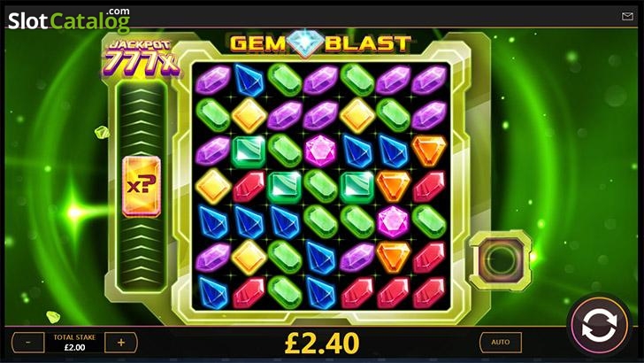644x363 pixels.
Task: Click the Jackpot 777x badge
Action: point(141,58)
